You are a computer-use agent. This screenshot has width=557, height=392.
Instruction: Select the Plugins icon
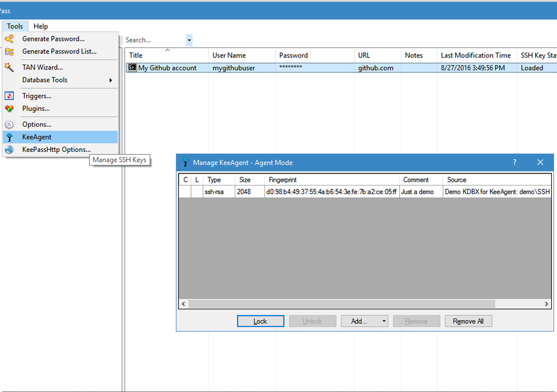point(9,109)
